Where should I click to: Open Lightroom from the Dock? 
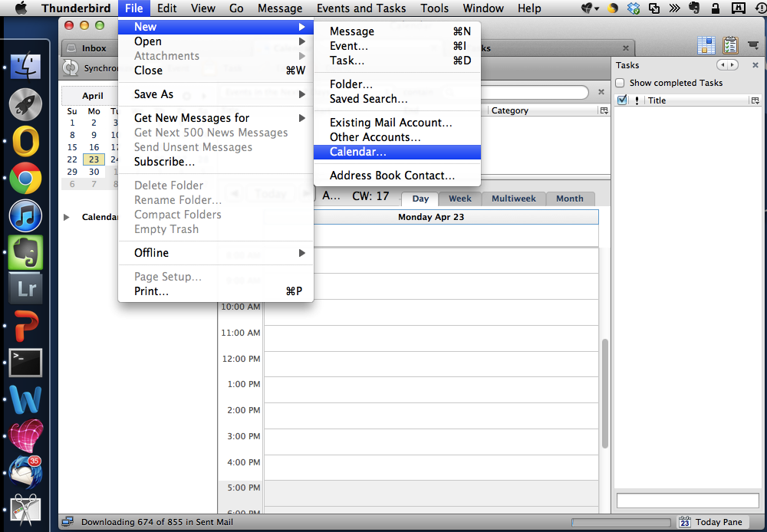[25, 288]
